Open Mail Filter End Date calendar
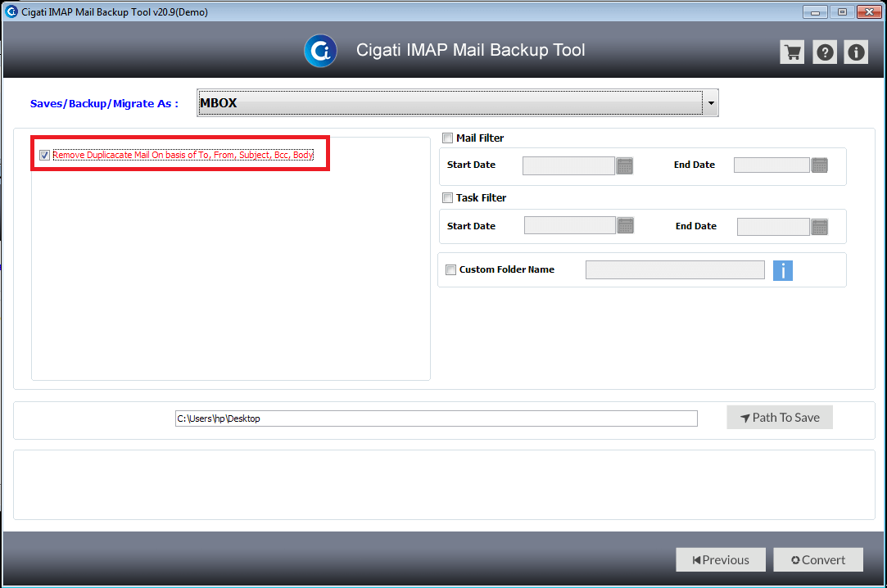The width and height of the screenshot is (887, 588). [x=820, y=165]
